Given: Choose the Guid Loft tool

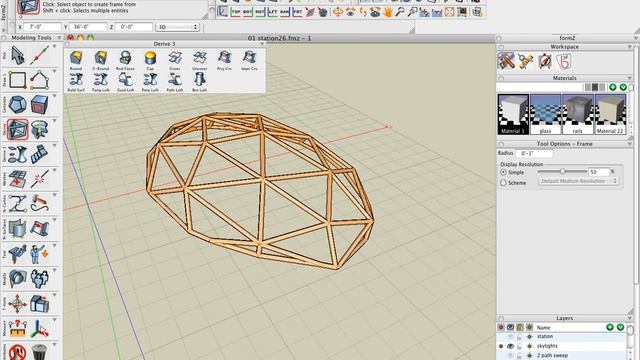Looking at the screenshot, I should [125, 82].
